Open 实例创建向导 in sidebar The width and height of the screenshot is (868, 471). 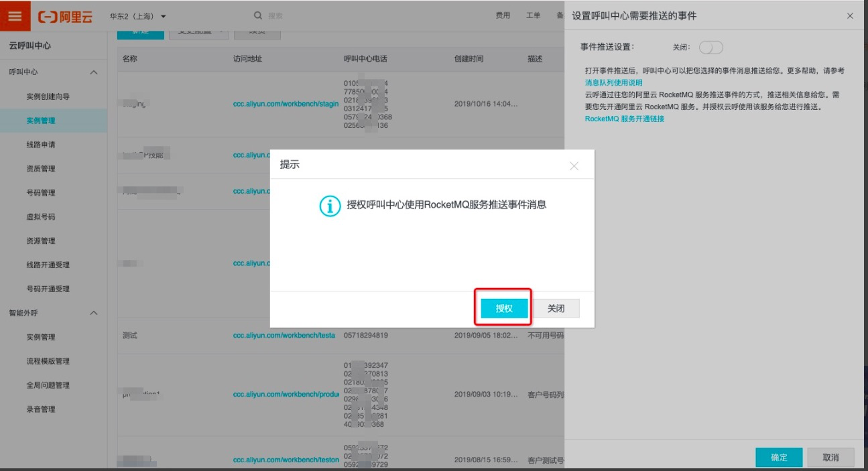(48, 96)
